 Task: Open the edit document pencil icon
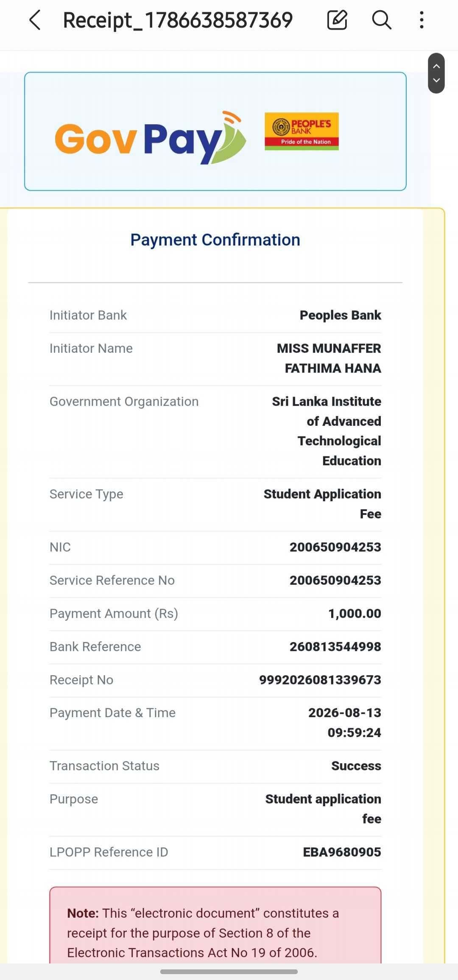tap(337, 20)
